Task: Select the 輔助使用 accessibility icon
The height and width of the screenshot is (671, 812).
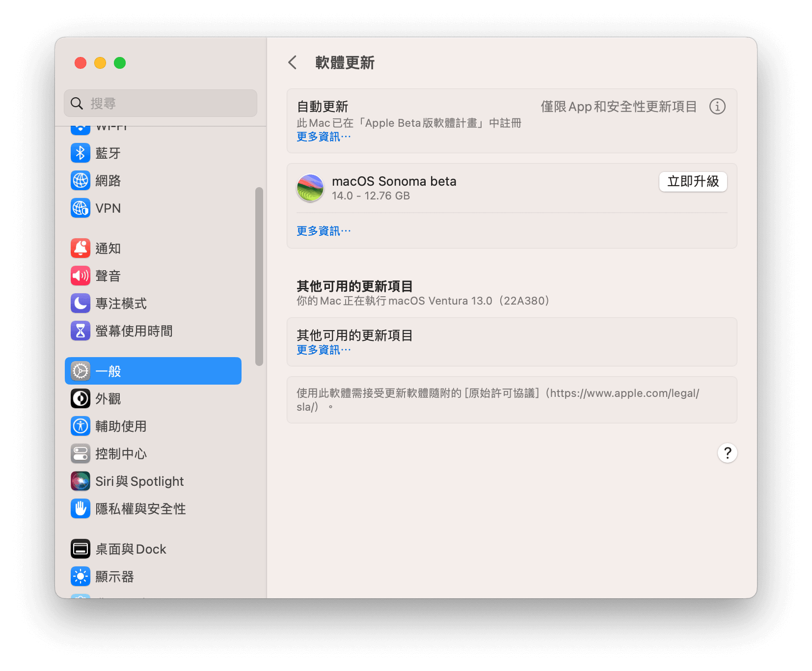Action: [x=81, y=426]
